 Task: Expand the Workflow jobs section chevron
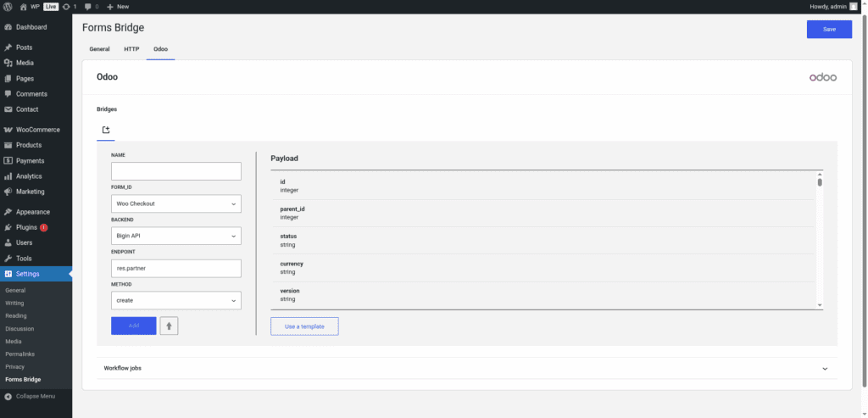point(825,369)
